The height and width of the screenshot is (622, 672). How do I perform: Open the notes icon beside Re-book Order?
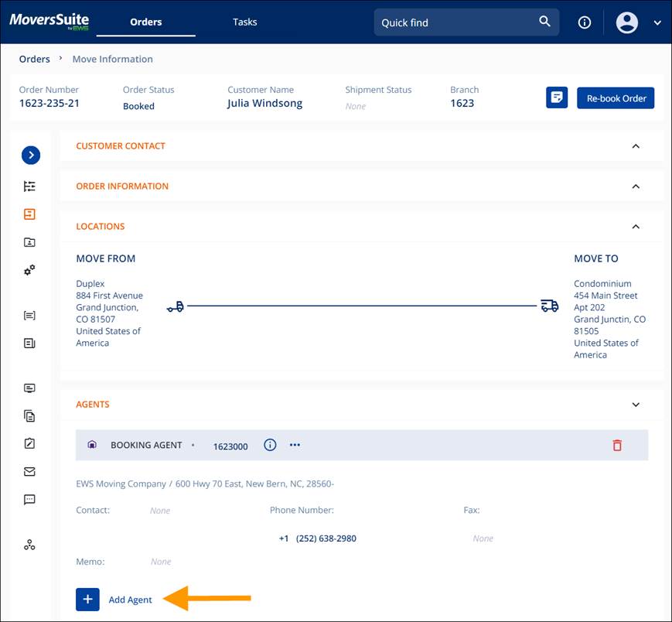(x=556, y=97)
